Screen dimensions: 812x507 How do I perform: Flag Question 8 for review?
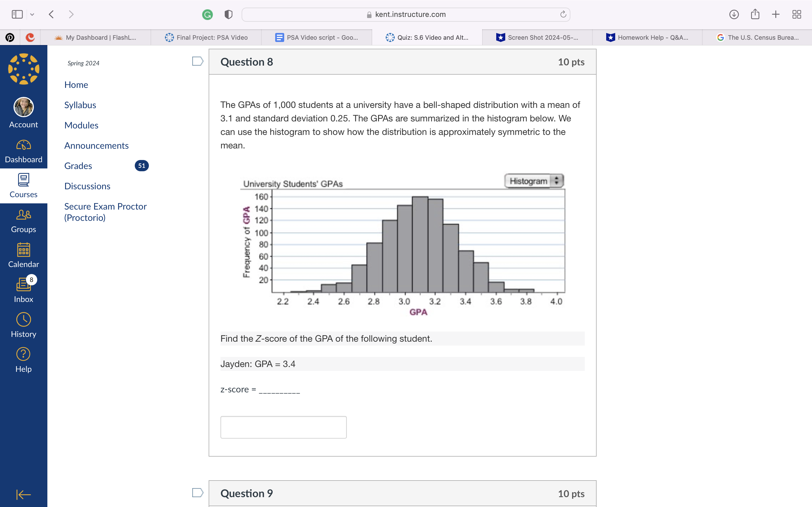click(x=198, y=61)
